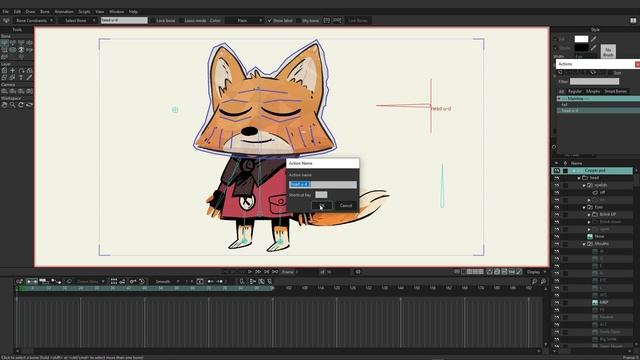640x360 pixels.
Task: Enable the Shy bone checkbox
Action: point(298,20)
